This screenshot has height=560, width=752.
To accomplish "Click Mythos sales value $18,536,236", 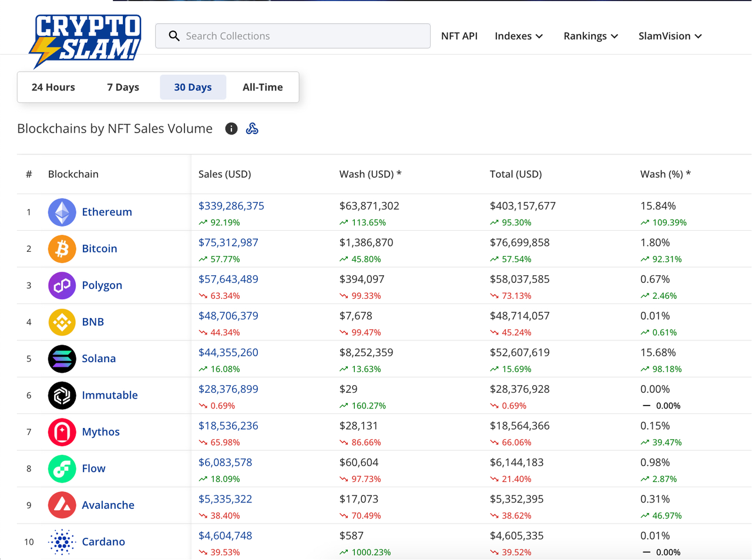I will coord(229,426).
